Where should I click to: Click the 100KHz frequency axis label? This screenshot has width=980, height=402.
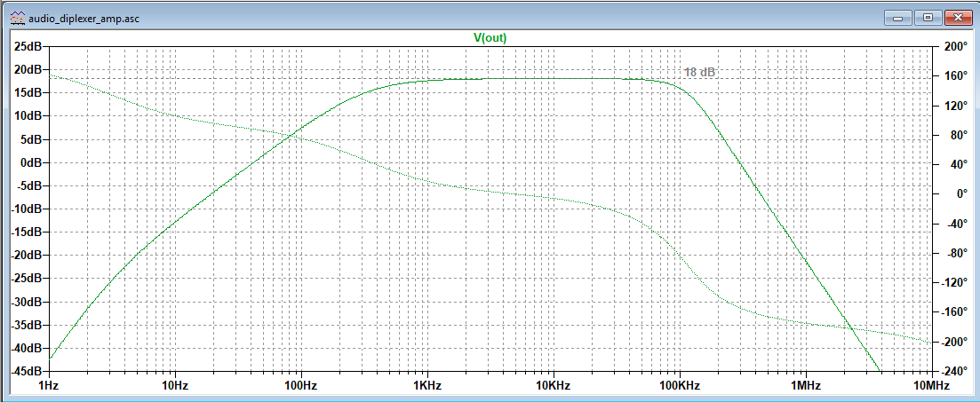tap(680, 384)
